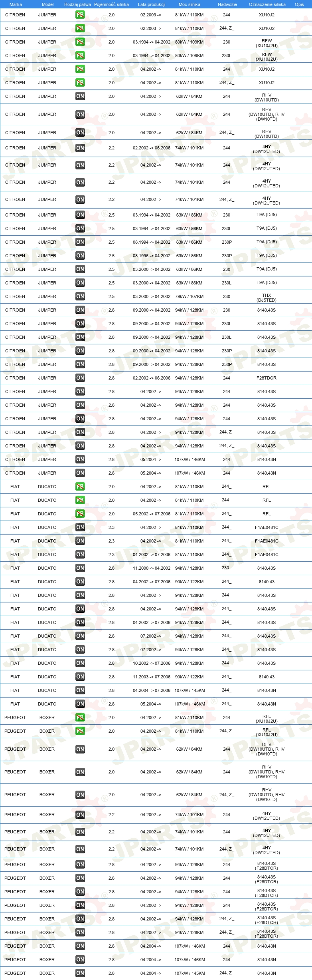Click the F28TDCR engine code cell
Viewport: 312px width, 980px height.
point(267,378)
